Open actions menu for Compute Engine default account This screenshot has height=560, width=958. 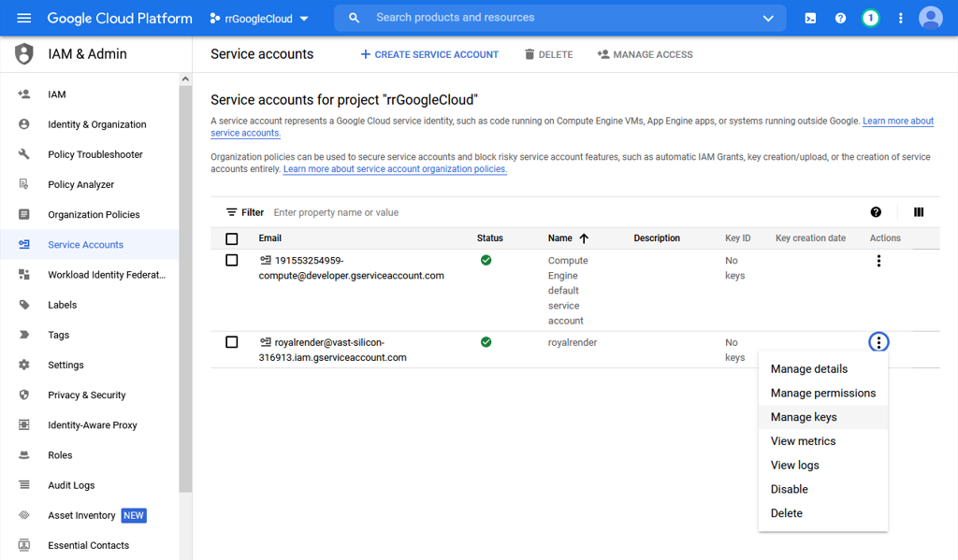pyautogui.click(x=878, y=261)
